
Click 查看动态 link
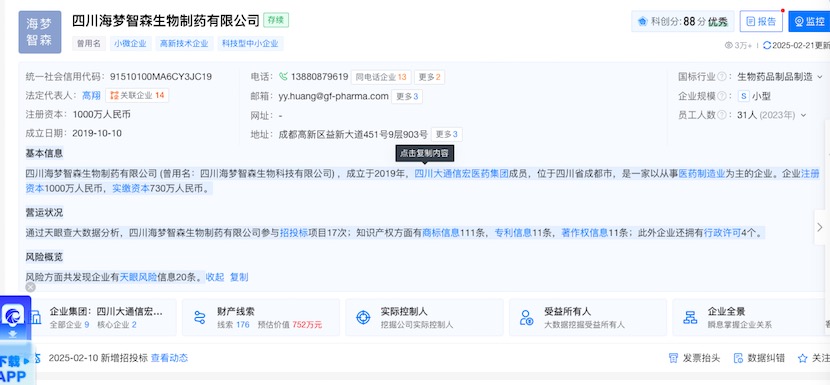coord(169,358)
